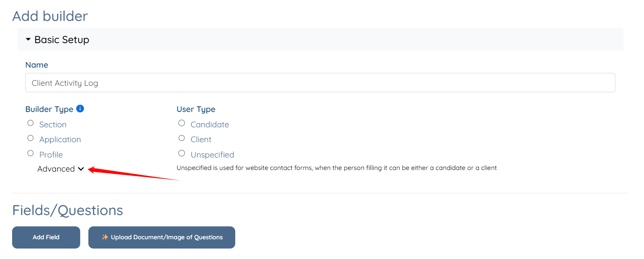Click the Builder Type label

(49, 109)
